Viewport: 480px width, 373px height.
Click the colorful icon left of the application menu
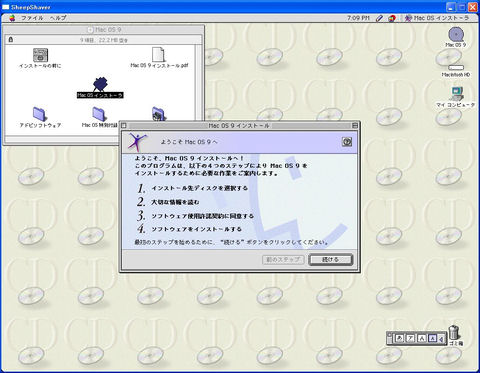click(x=392, y=18)
